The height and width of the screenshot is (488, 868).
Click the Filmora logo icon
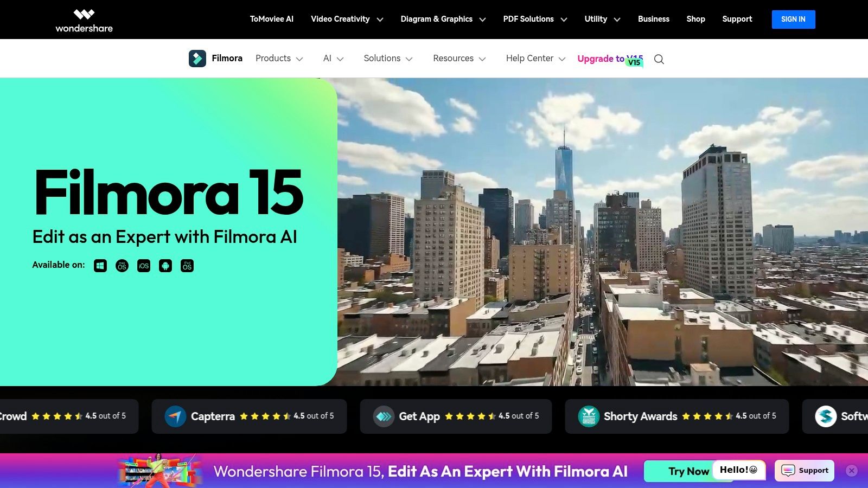click(197, 58)
